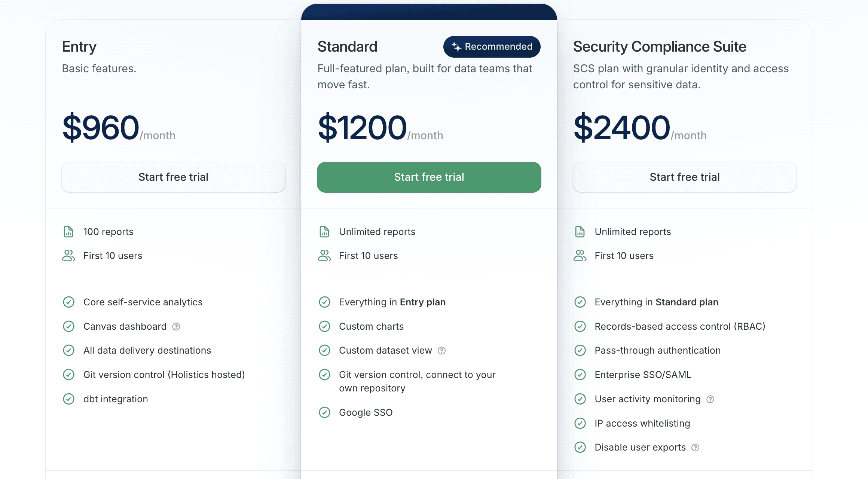This screenshot has height=479, width=868.
Task: Click check icon beside dbt integration
Action: tap(68, 399)
